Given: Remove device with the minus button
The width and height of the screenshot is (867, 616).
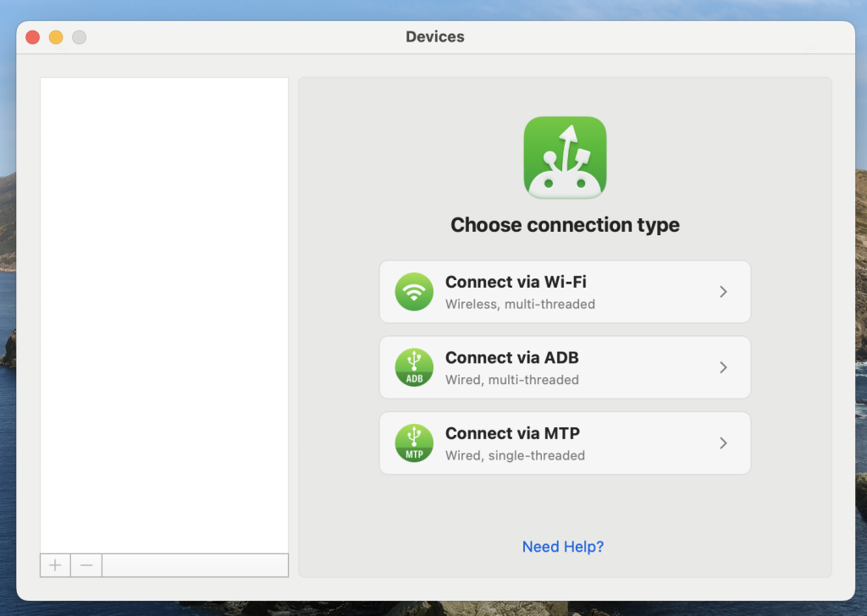Looking at the screenshot, I should click(86, 565).
